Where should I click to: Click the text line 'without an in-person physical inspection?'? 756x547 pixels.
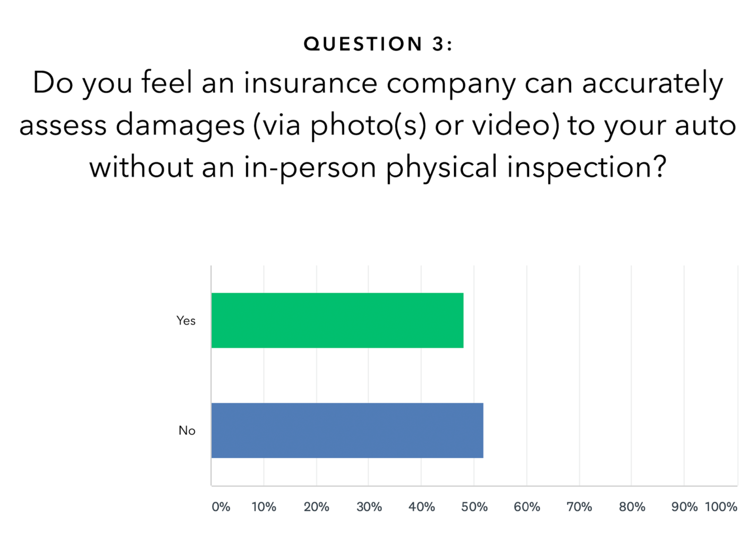click(x=378, y=167)
